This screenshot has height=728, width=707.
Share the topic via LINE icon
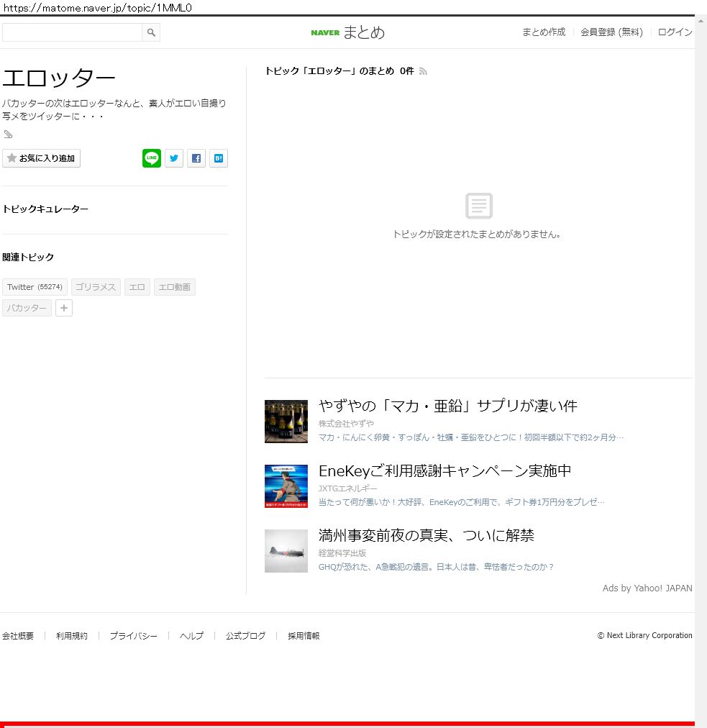tap(152, 158)
